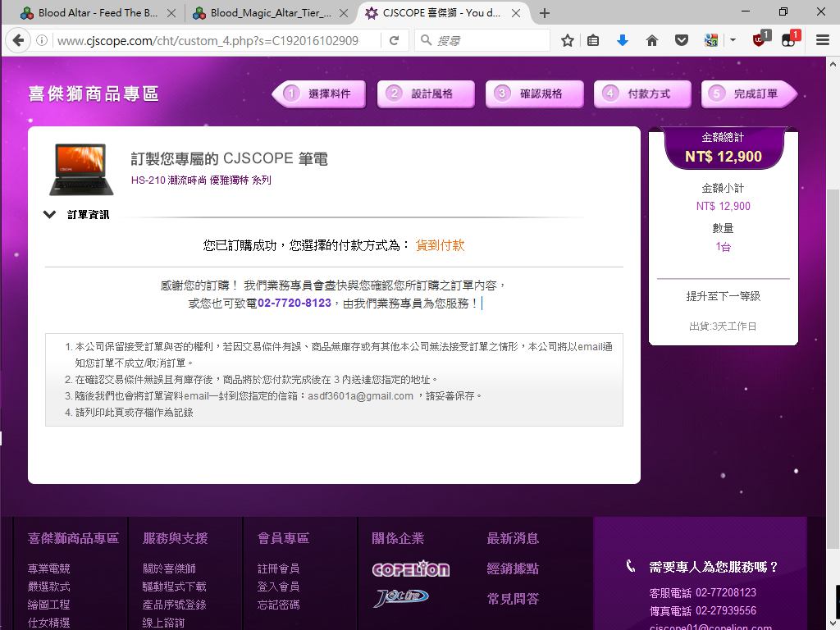Screen dimensions: 840x630
Task: Click the HS-210 laptop thumbnail image
Action: (81, 169)
